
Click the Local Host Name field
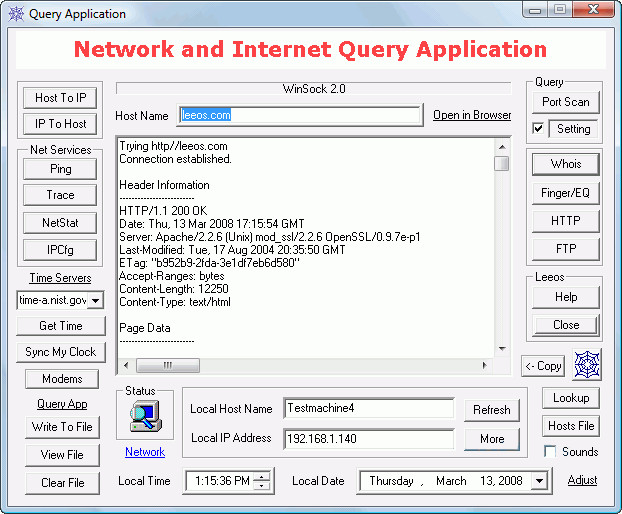[369, 409]
